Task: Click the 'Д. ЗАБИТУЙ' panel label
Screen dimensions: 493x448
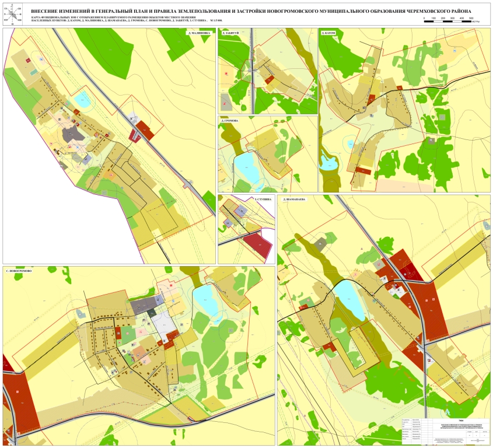Action: tap(230, 33)
